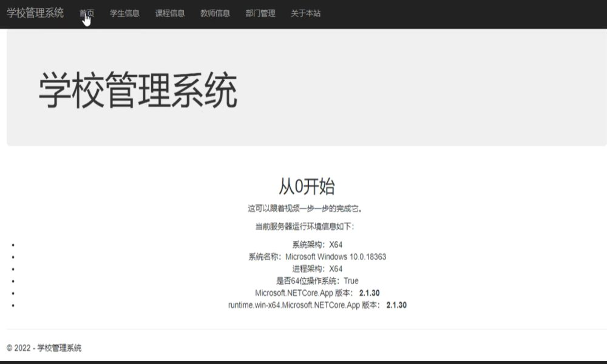Click bold 2.1.30 on the runtime.win-x64 line

pos(396,305)
